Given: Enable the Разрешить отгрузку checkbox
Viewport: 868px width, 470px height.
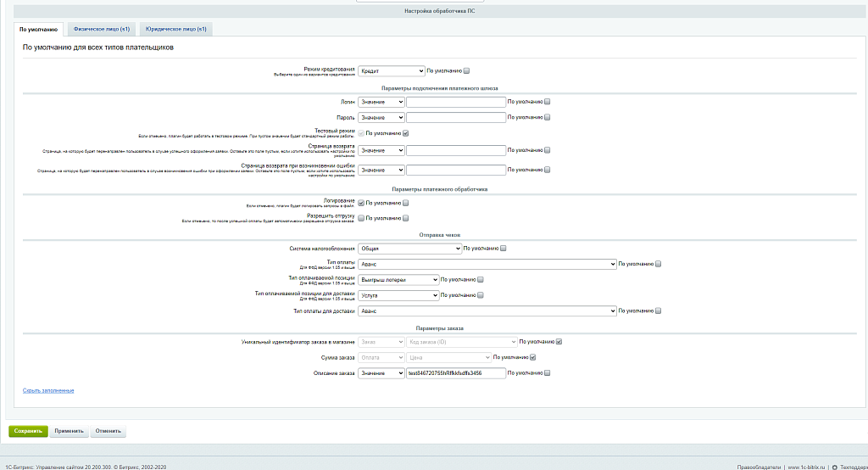Looking at the screenshot, I should click(361, 218).
